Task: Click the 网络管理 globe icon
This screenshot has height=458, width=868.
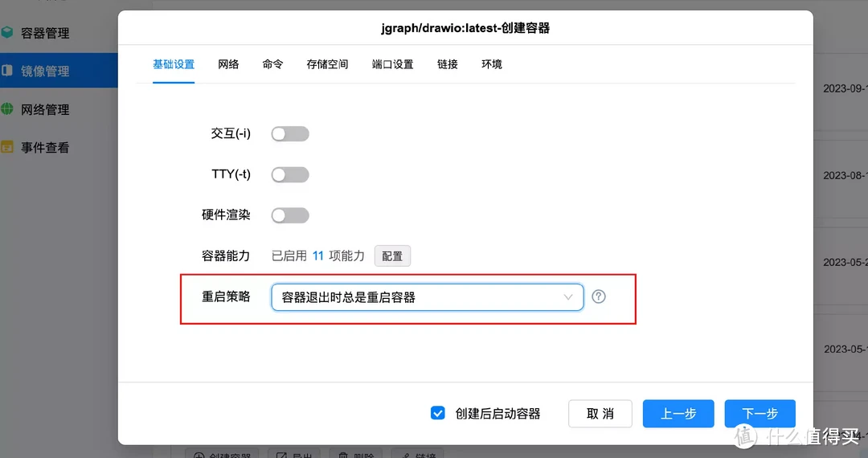Action: (x=6, y=109)
